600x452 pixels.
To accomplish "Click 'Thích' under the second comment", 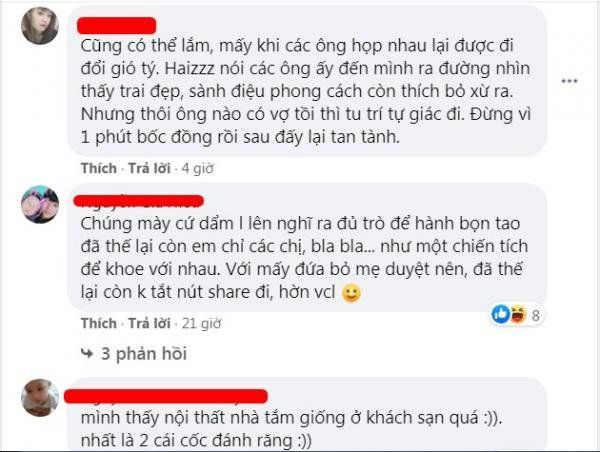I will [99, 323].
